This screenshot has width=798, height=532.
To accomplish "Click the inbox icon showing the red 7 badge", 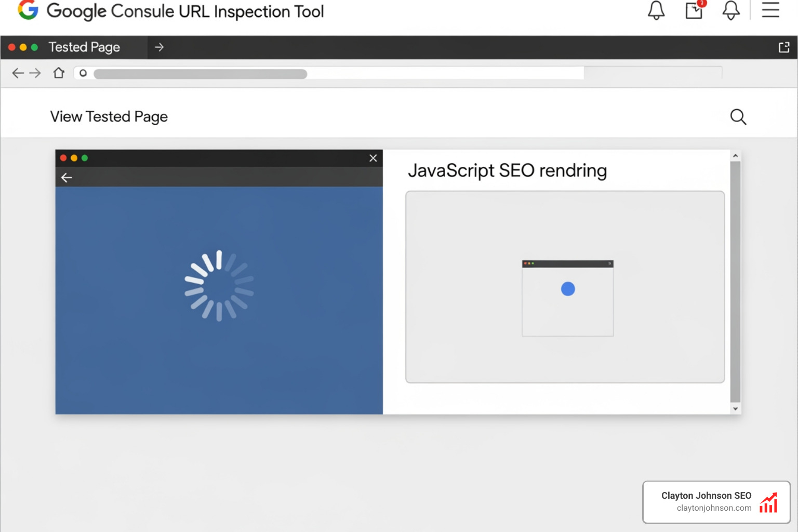I will pos(694,10).
